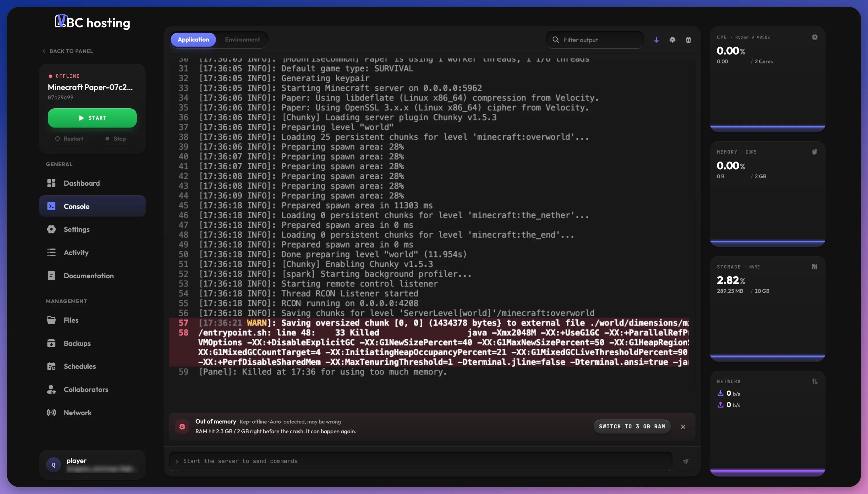The width and height of the screenshot is (868, 494).
Task: Click the Minecraft Paper server name
Action: click(90, 87)
